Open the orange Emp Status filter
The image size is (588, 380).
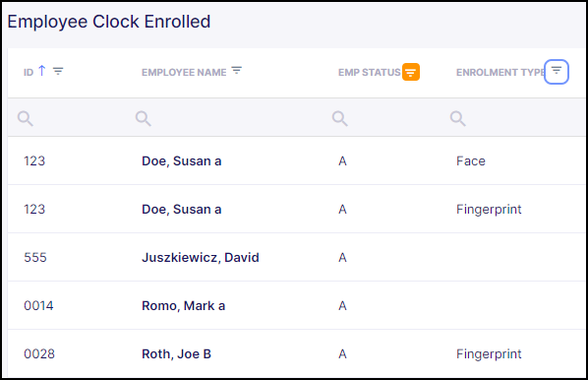[x=411, y=72]
